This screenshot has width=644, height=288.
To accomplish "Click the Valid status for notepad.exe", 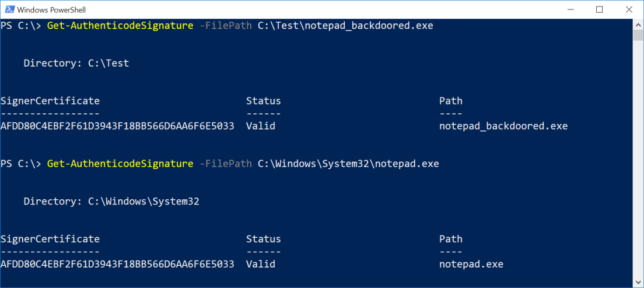I will 260,264.
